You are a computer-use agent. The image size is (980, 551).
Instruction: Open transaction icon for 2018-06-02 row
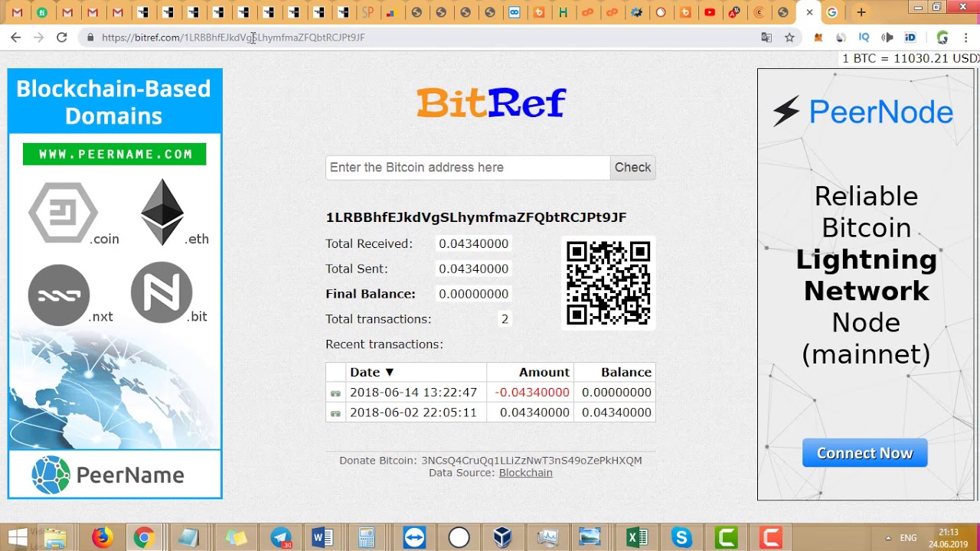click(335, 412)
